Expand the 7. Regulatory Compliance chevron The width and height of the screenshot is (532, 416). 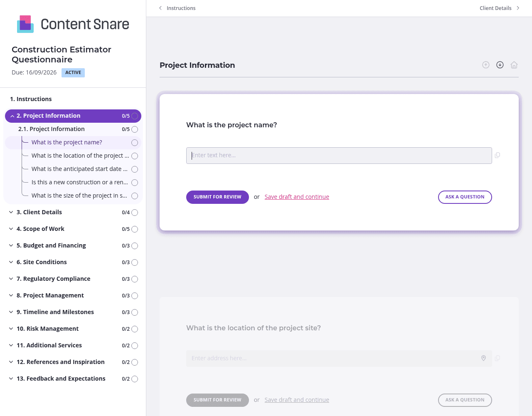pos(11,279)
